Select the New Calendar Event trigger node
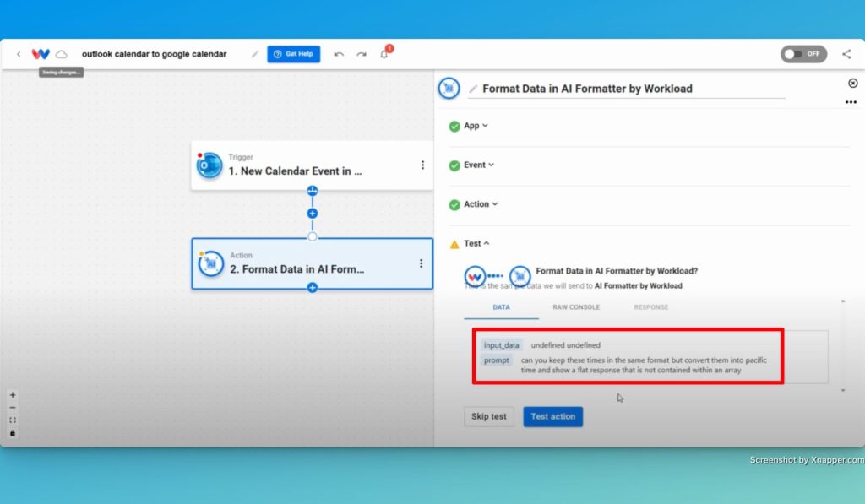865x504 pixels. coord(313,165)
